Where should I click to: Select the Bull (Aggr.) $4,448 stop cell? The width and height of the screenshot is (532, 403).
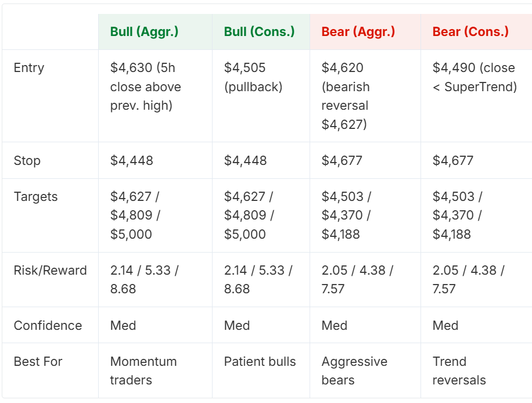pyautogui.click(x=155, y=160)
